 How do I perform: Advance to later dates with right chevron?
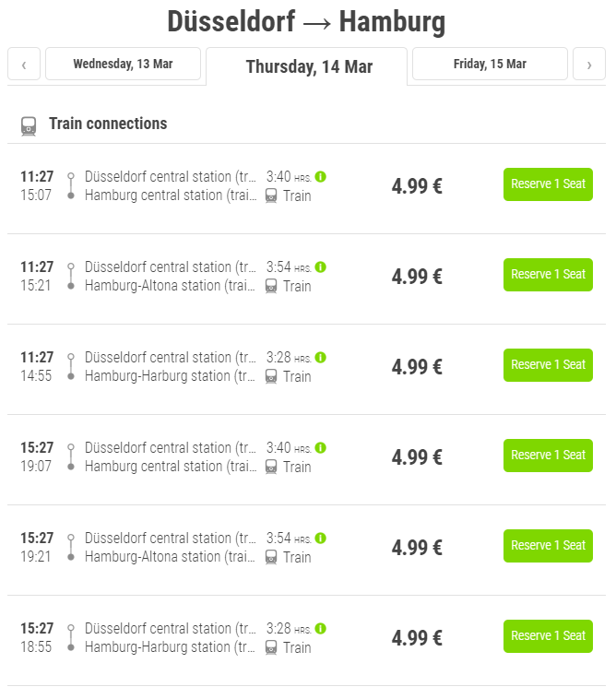coord(589,64)
